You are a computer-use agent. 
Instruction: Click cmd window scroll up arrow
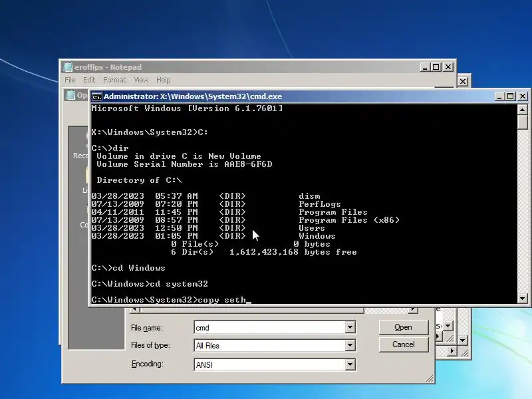(522, 110)
